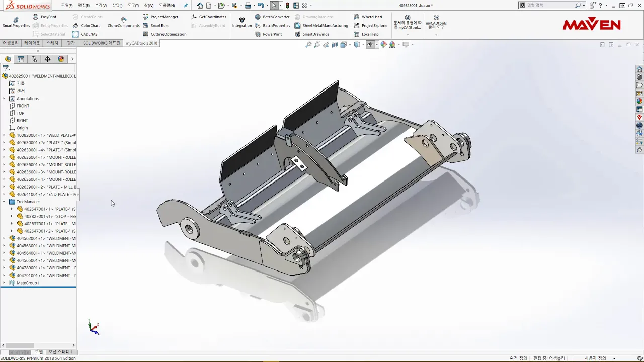Expand the 403827001<1> STOP component
644x362 pixels.
(12, 216)
